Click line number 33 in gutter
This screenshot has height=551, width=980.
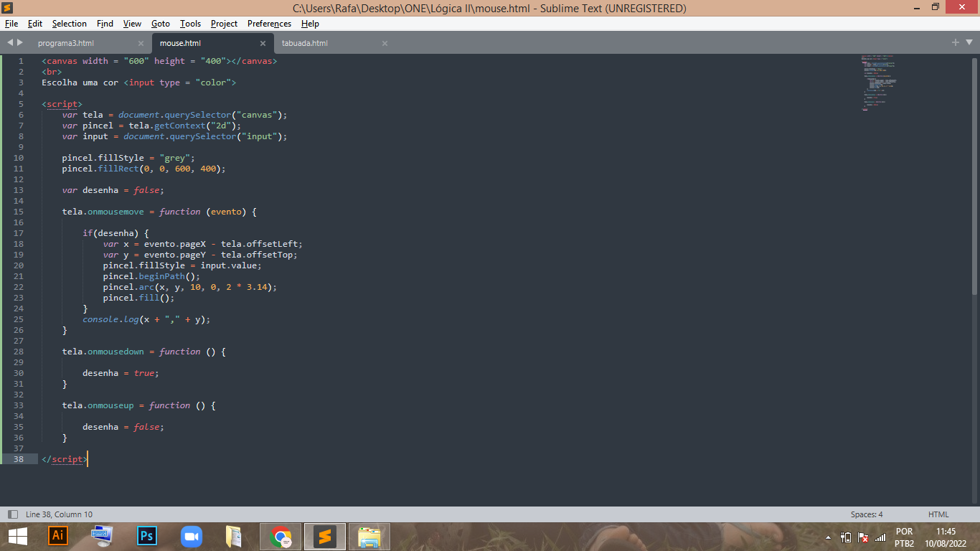[18, 405]
